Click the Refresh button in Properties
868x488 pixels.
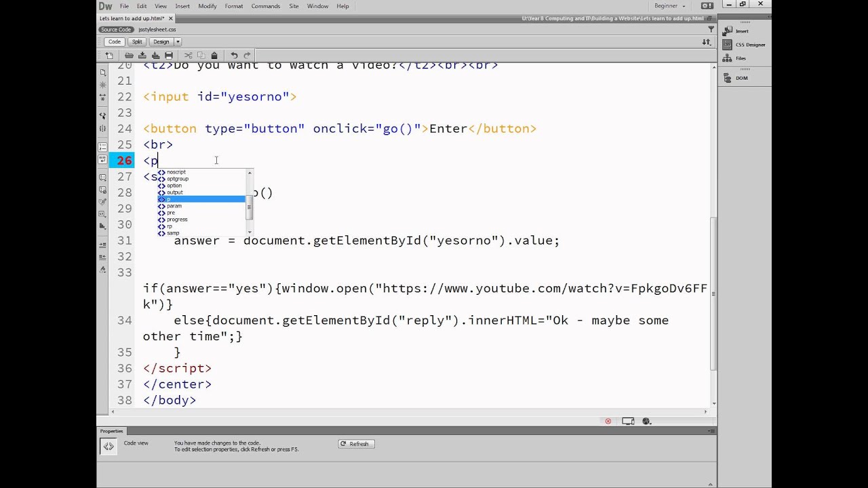coord(356,444)
